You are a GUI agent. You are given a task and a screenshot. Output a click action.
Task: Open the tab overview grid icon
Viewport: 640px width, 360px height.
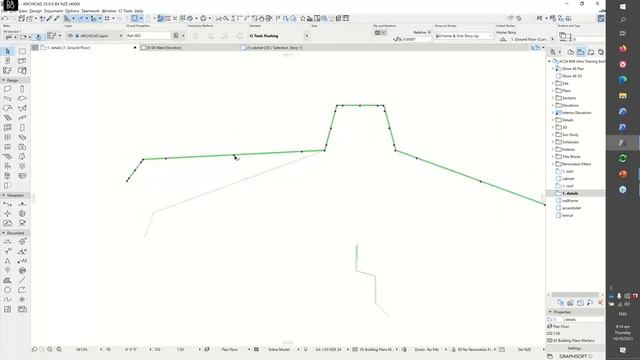click(35, 48)
